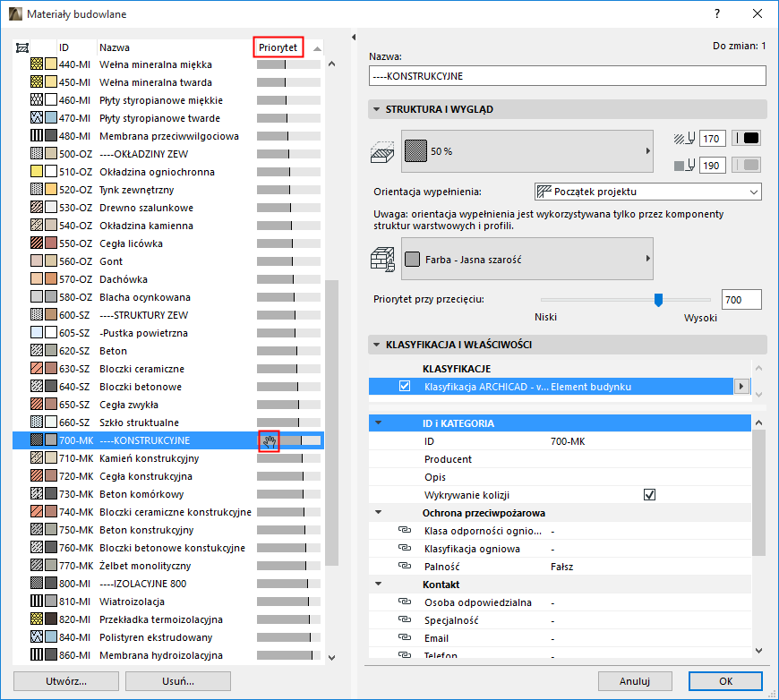The width and height of the screenshot is (779, 700).
Task: Click the link icon beside Palność
Action: point(405,566)
